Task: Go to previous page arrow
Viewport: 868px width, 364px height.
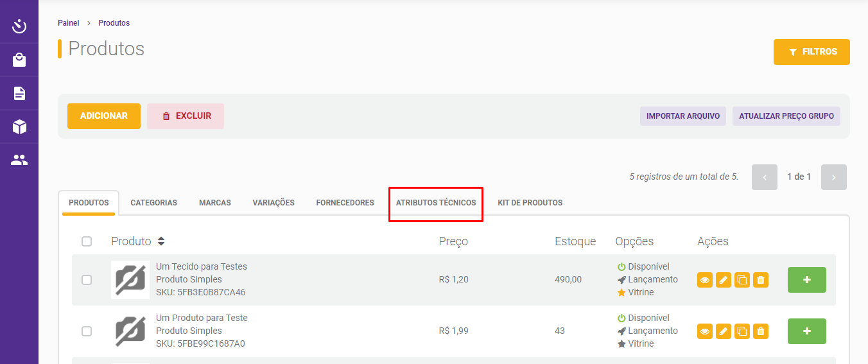Action: tap(765, 177)
